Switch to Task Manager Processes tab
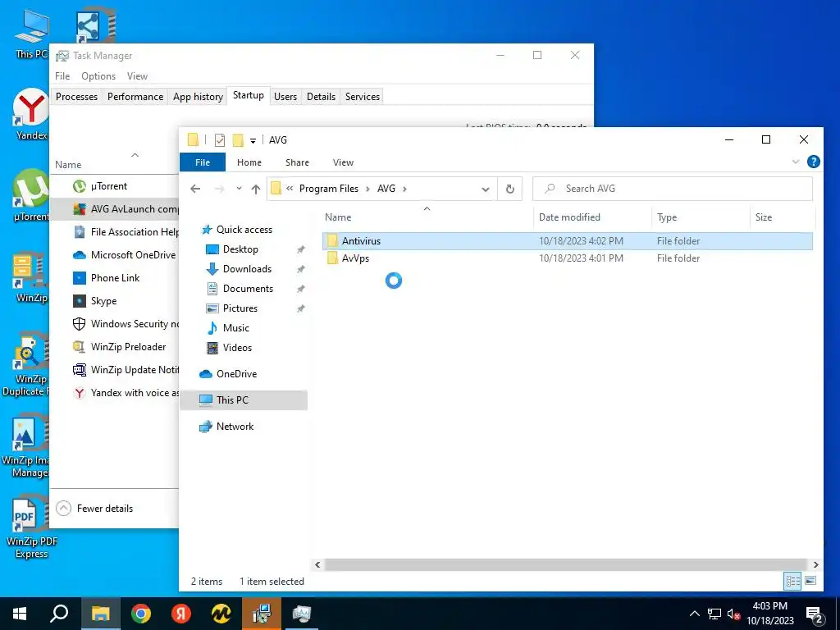 [x=76, y=97]
